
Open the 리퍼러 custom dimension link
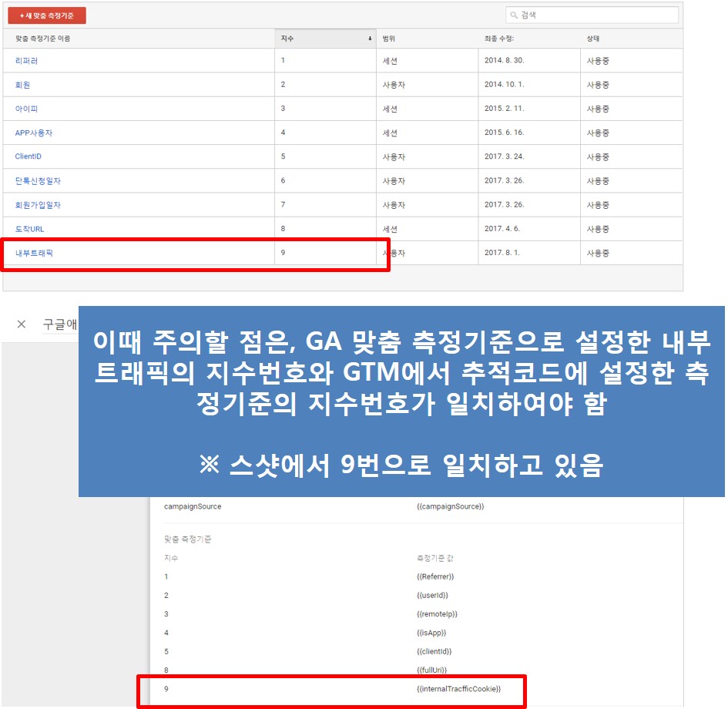pos(26,61)
